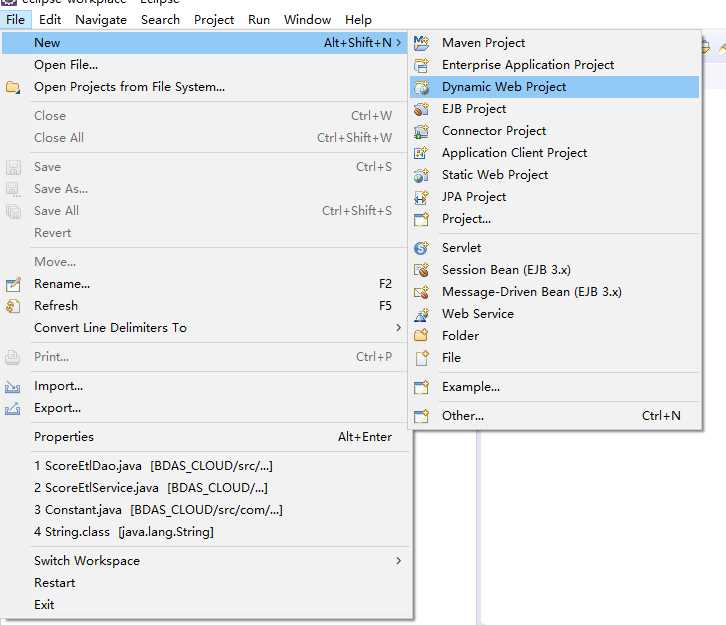Select JPA Project entry

[x=555, y=197]
